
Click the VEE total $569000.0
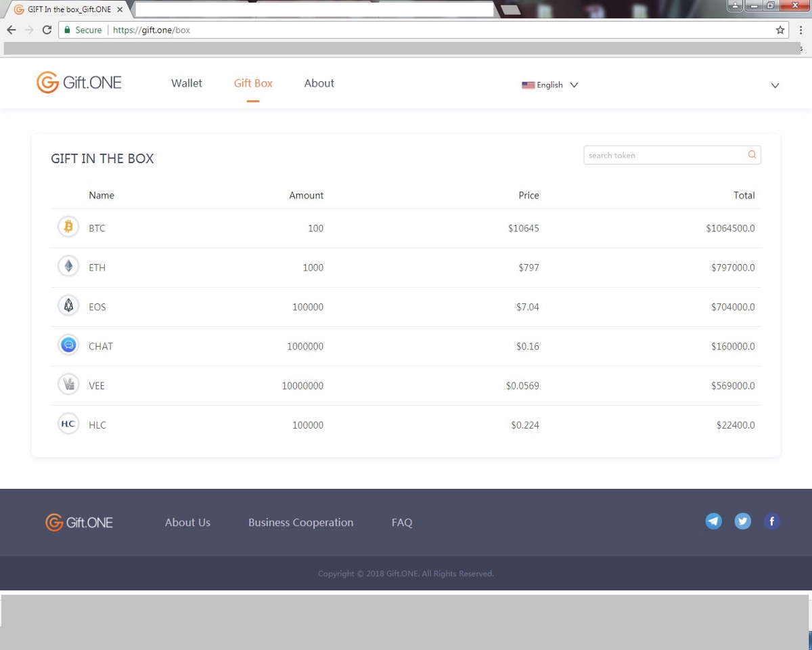point(734,385)
